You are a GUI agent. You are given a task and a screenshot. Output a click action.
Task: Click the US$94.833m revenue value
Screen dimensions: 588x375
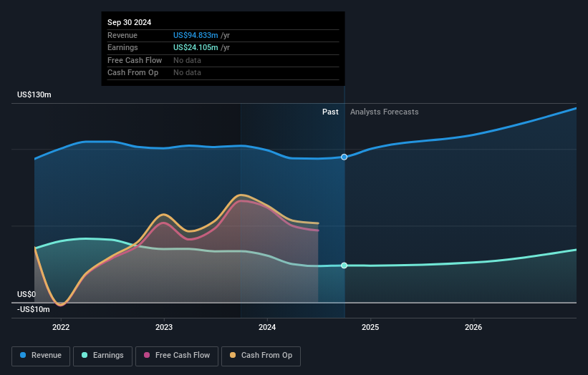click(x=196, y=35)
